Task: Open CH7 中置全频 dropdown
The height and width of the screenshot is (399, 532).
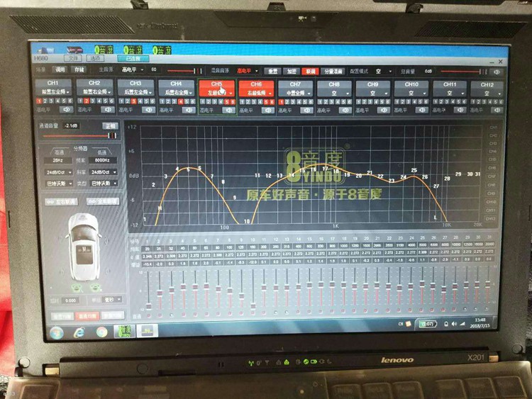Action: click(x=295, y=93)
